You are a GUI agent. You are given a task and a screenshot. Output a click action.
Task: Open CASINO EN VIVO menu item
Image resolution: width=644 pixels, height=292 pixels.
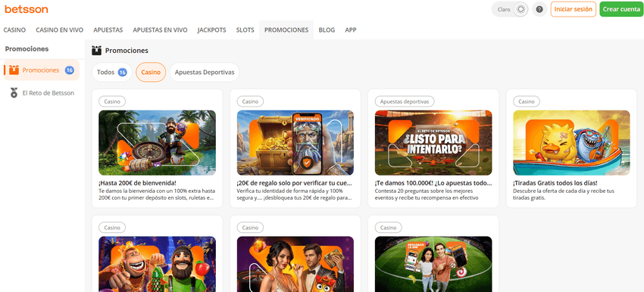tap(60, 30)
